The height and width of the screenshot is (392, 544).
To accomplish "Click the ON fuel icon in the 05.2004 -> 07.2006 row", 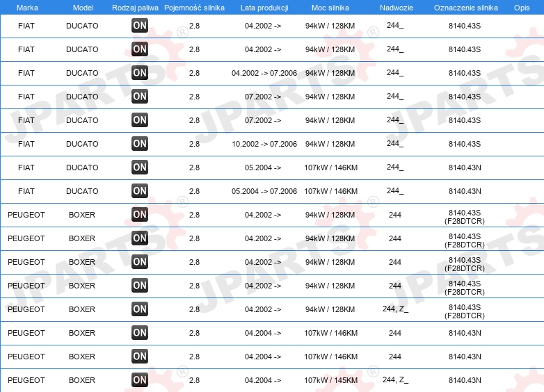I will pyautogui.click(x=140, y=191).
